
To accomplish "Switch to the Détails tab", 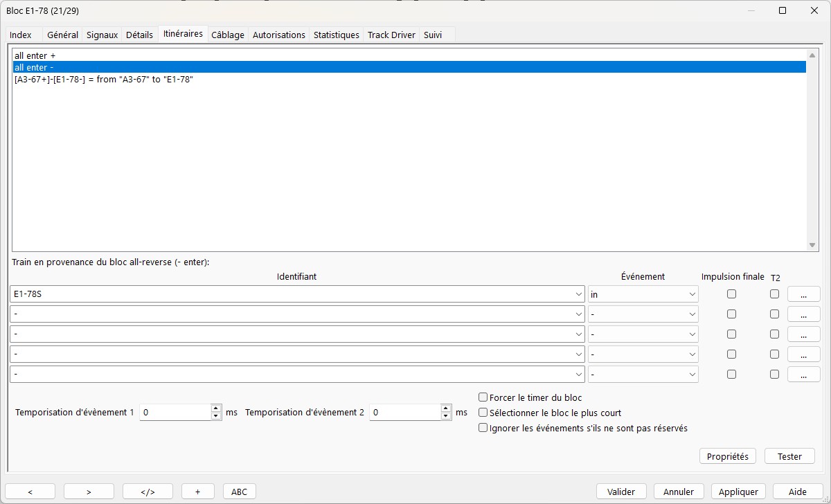I will (139, 35).
